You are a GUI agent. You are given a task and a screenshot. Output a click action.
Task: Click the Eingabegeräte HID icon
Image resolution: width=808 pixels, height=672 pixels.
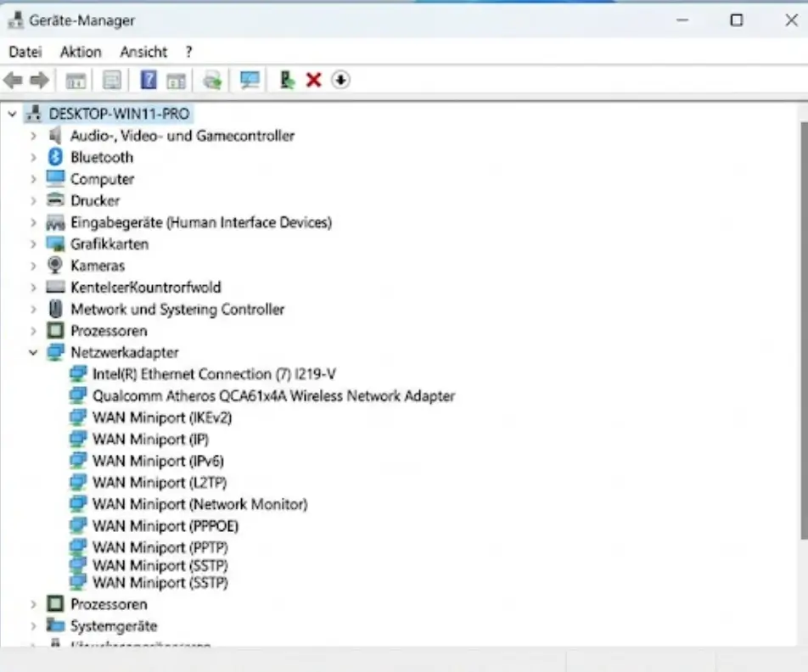pos(55,222)
